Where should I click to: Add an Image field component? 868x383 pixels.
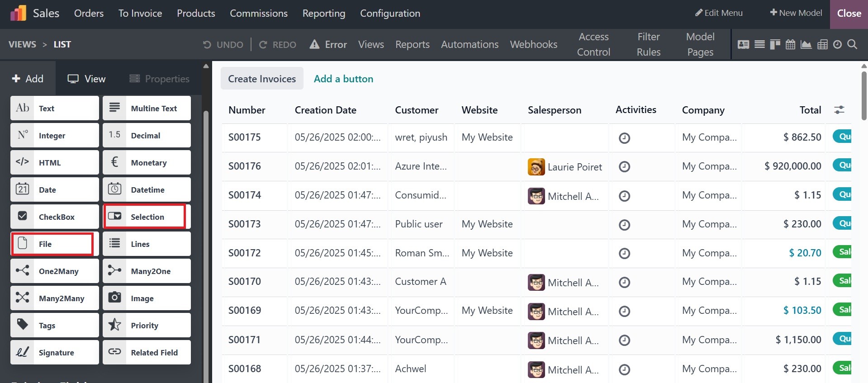(x=147, y=298)
